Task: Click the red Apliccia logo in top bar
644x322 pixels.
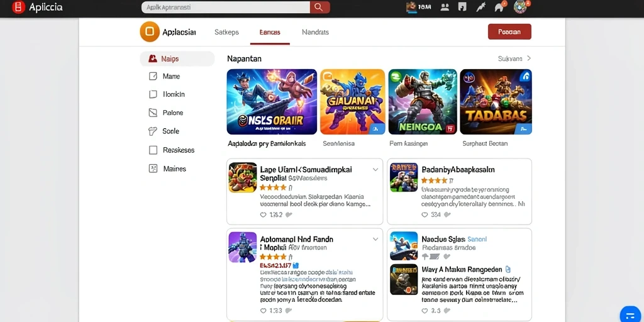Action: (18, 7)
